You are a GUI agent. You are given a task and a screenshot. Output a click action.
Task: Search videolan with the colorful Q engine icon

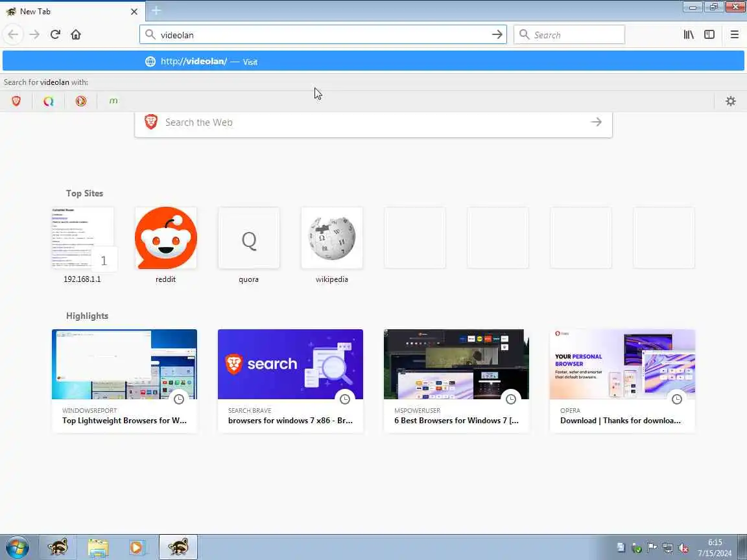click(49, 101)
